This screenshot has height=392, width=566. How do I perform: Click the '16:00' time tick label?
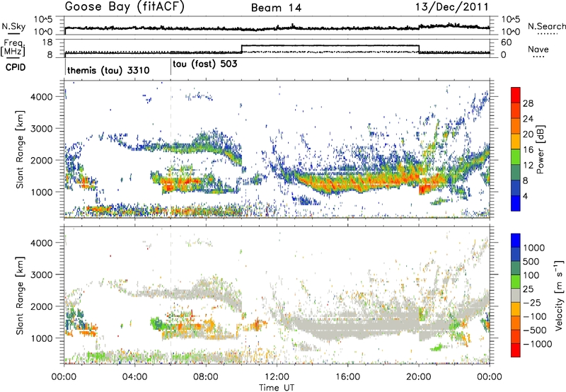(x=347, y=377)
